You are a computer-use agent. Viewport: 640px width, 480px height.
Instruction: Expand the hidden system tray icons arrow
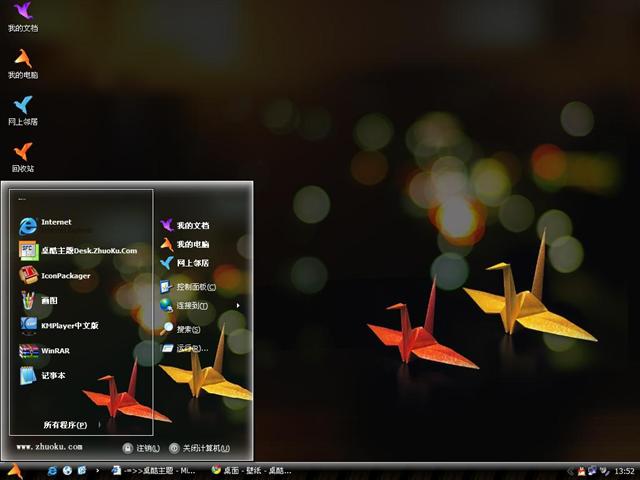[571, 471]
